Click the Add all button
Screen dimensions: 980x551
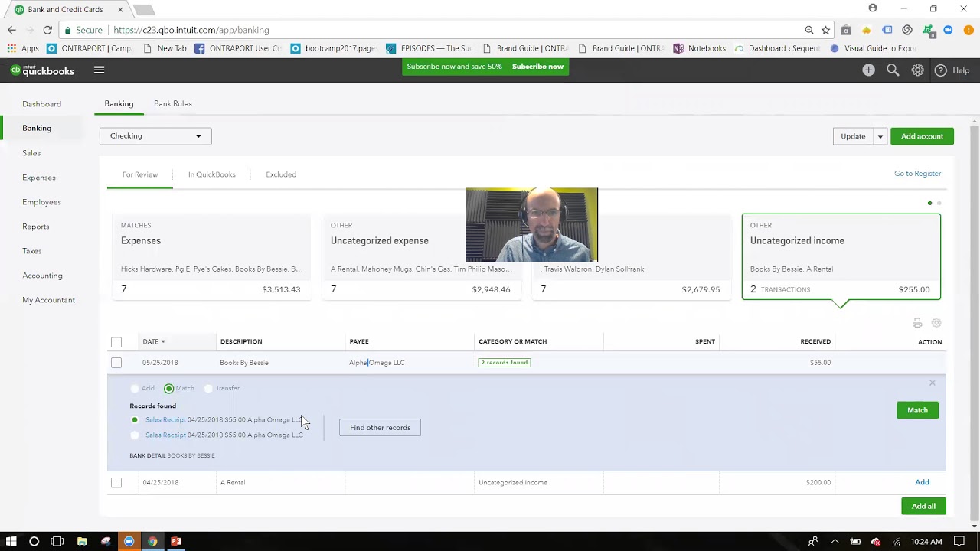[923, 506]
